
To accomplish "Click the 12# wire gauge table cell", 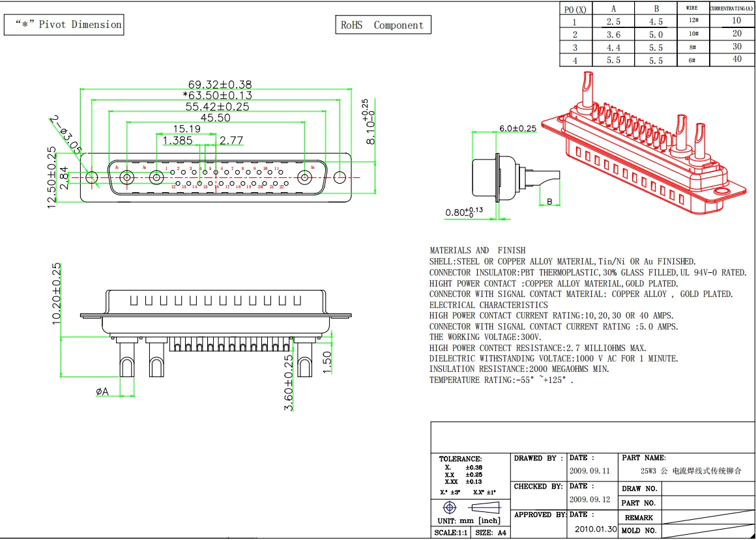I will 692,21.
